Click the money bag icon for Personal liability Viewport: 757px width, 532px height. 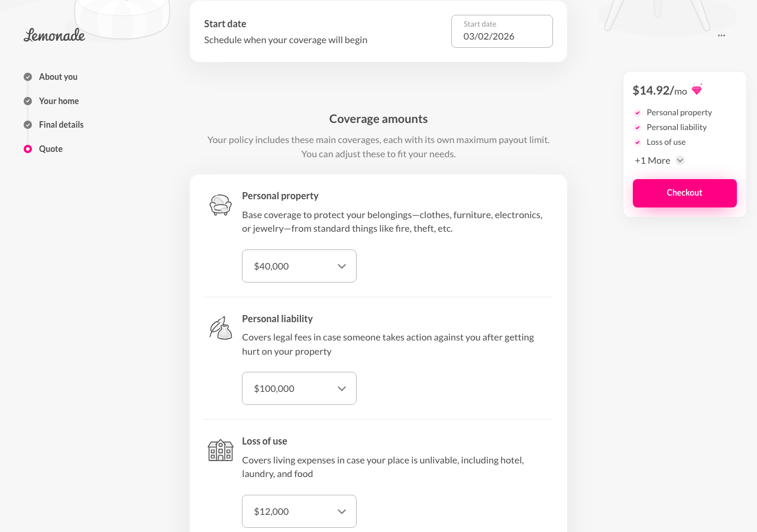pos(220,328)
